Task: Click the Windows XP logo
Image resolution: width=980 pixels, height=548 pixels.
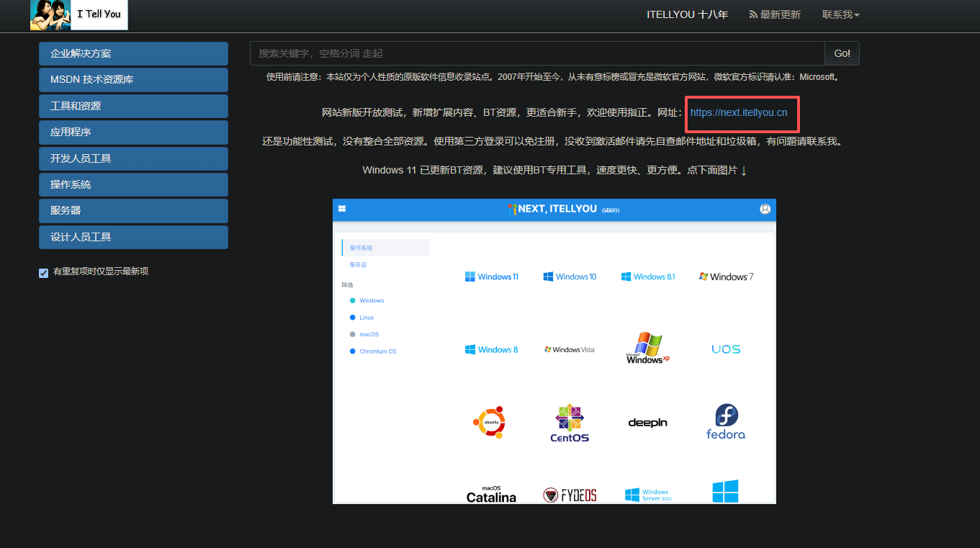Action: 647,349
